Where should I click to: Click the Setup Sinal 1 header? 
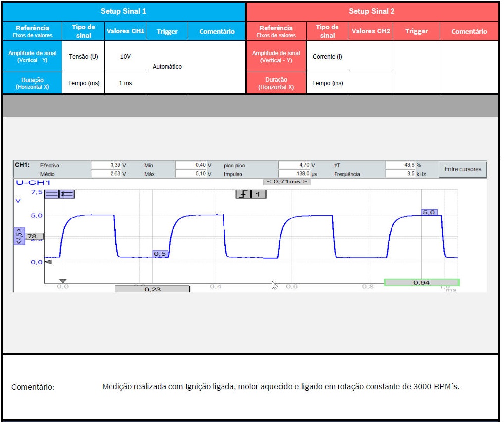coord(123,11)
